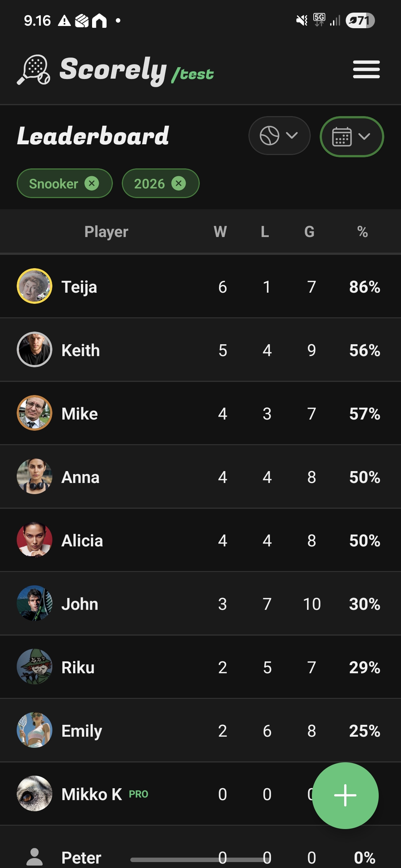
Task: Click Keith's profile picture
Action: tap(34, 350)
